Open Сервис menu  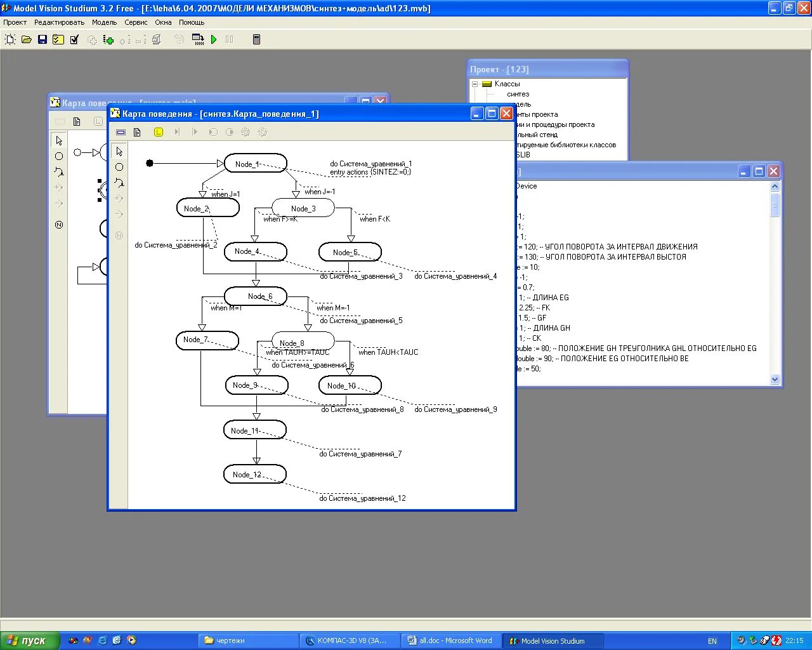pos(136,22)
